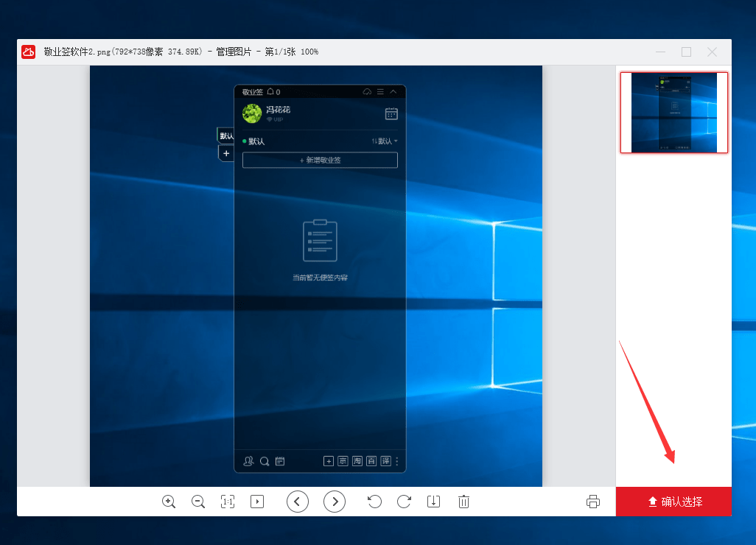The image size is (756, 545).
Task: Delete the image with trash icon
Action: pos(463,502)
